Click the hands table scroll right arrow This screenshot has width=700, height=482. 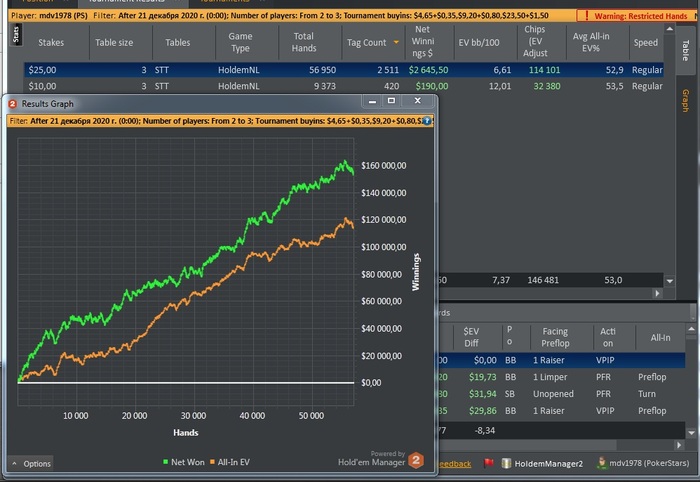pyautogui.click(x=679, y=445)
